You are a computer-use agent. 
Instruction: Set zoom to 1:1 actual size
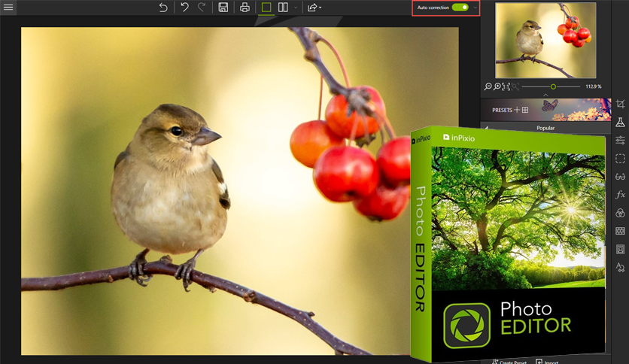pos(506,86)
